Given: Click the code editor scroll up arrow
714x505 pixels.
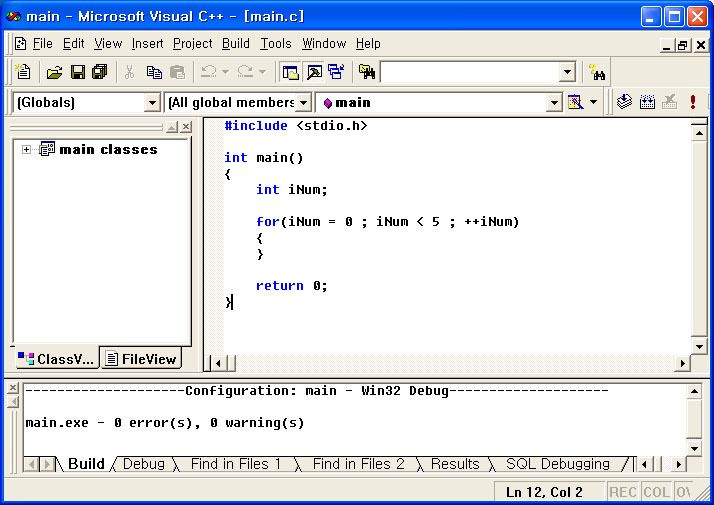Looking at the screenshot, I should tap(699, 133).
